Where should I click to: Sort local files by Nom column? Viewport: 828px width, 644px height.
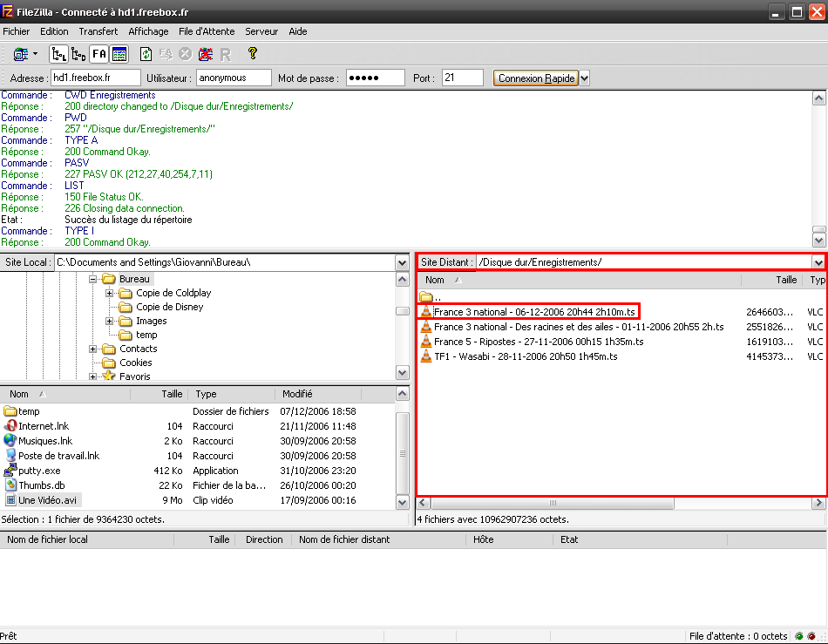(65, 394)
